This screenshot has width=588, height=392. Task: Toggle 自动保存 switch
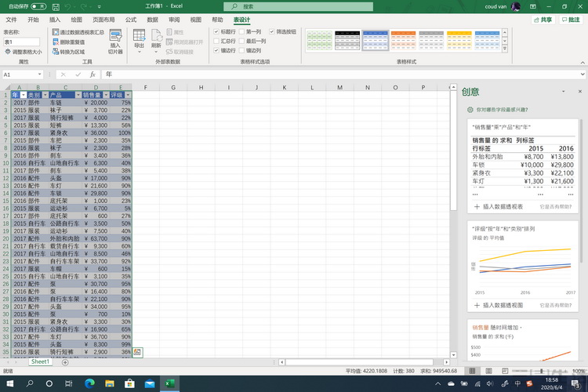(x=38, y=6)
